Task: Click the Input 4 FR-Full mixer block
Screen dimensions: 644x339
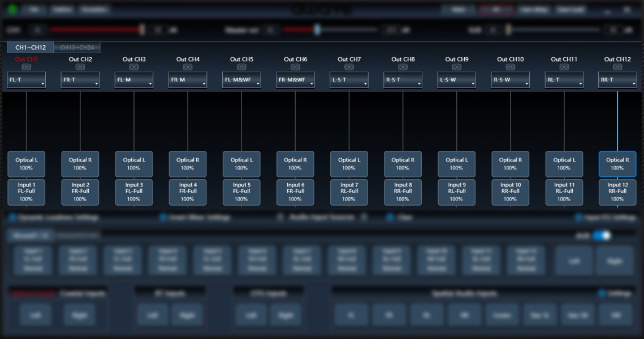Action: 188,192
